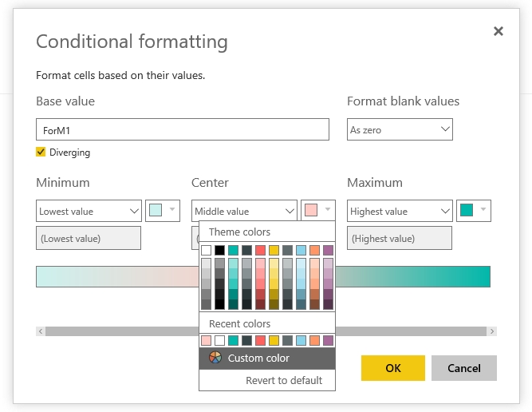532x412 pixels.
Task: Select the teal recent color
Action: click(233, 340)
